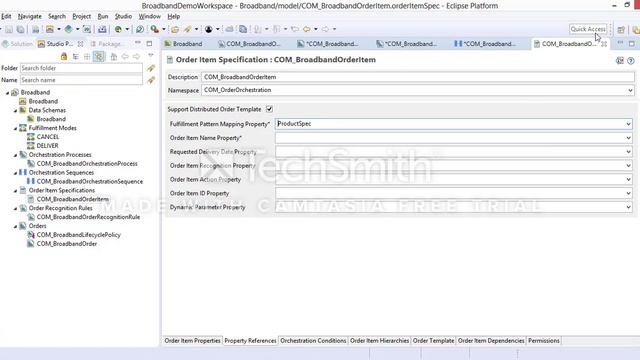
Task: Toggle Support Distributed Order Template checkbox
Action: pyautogui.click(x=269, y=109)
